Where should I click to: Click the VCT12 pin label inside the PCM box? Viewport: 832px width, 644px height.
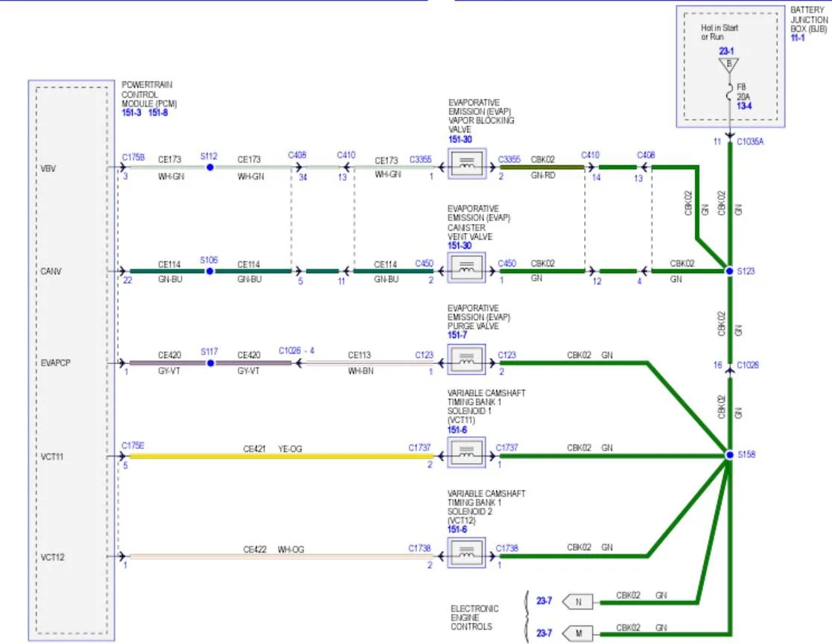click(x=53, y=557)
